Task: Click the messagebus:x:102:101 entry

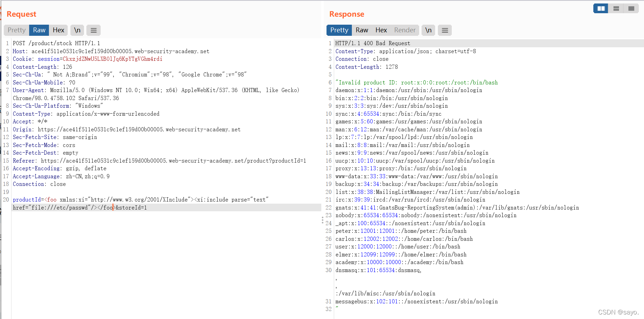Action: click(x=417, y=302)
